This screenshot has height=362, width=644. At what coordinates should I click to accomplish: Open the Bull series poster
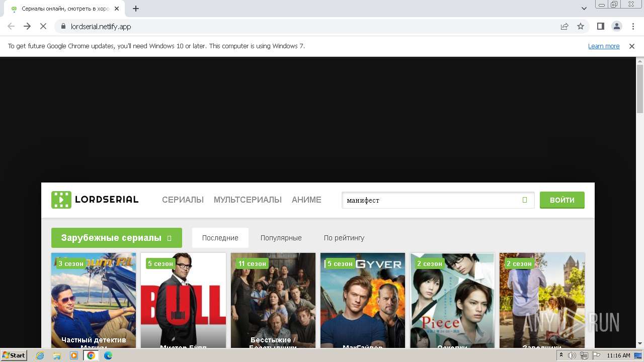(x=183, y=301)
